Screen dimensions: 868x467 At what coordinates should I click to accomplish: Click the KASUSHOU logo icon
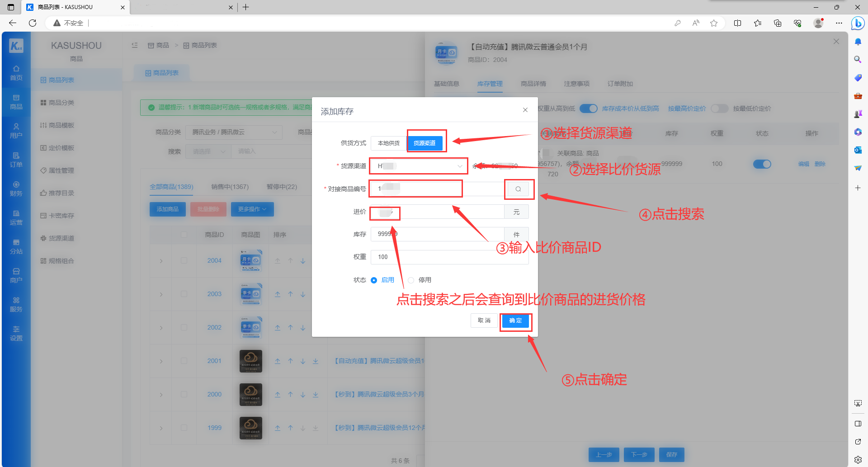tap(16, 45)
